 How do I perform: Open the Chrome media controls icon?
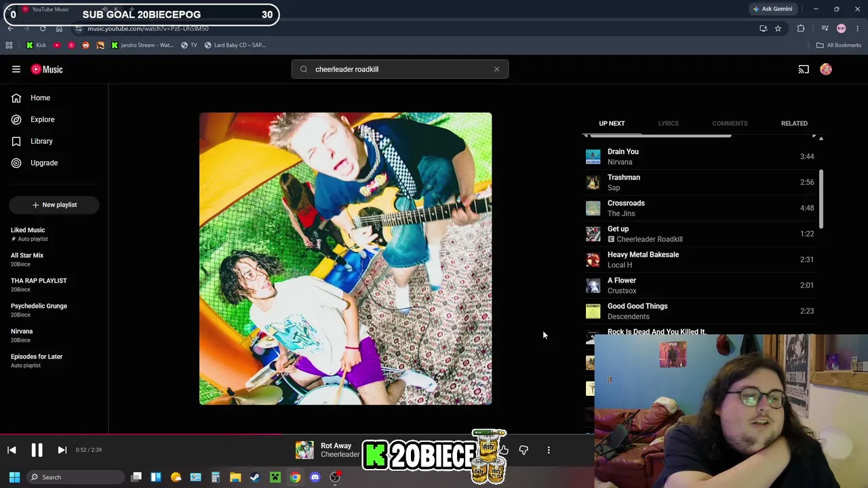point(825,28)
